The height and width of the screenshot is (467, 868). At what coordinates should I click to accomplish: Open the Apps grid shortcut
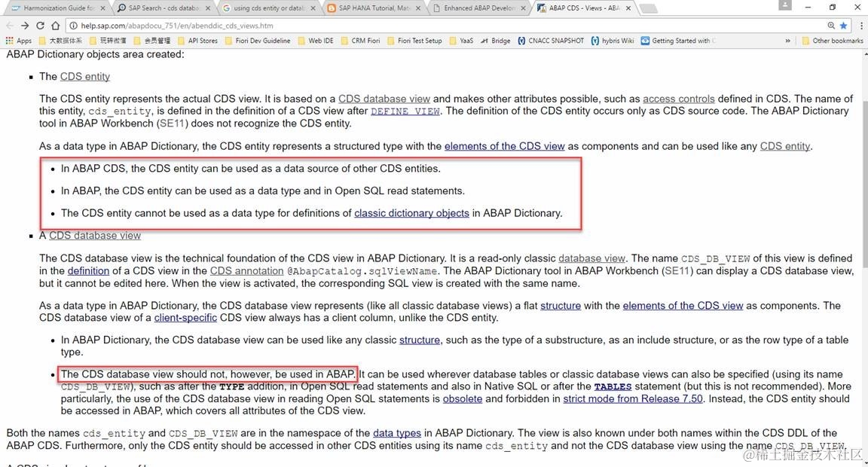click(19, 41)
